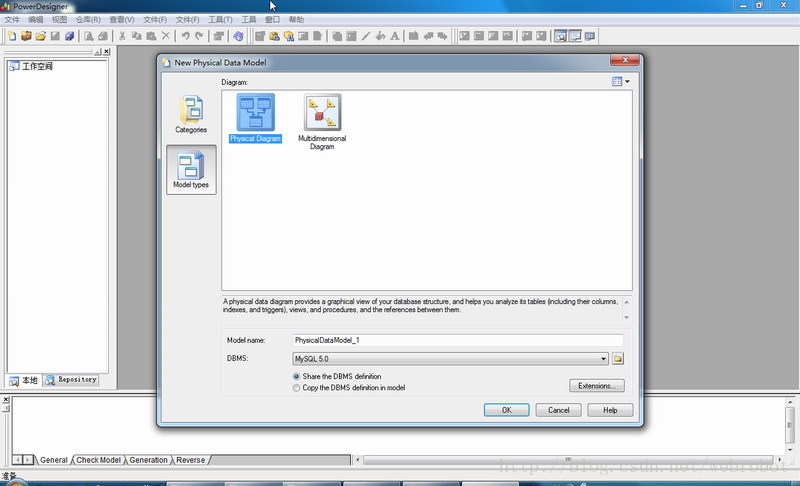Switch to the Reverse output tab
Image resolution: width=800 pixels, height=486 pixels.
[x=190, y=460]
